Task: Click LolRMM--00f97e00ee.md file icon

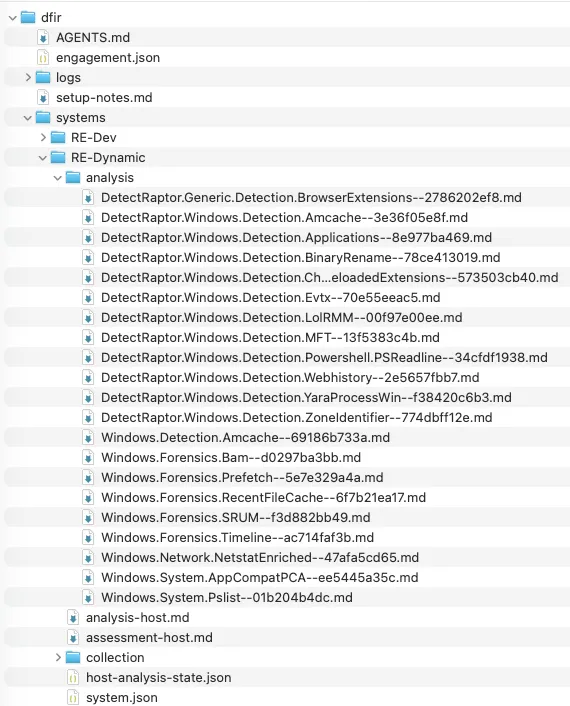Action: 88,317
